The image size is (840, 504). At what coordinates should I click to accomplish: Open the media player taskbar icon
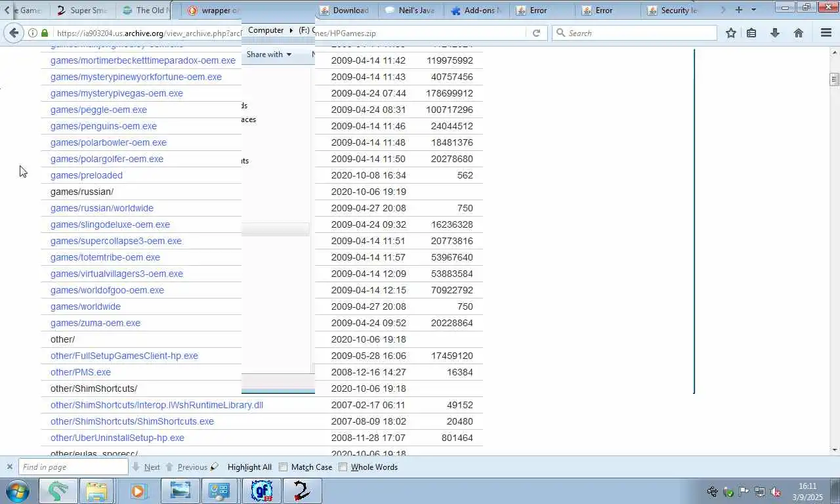[138, 491]
